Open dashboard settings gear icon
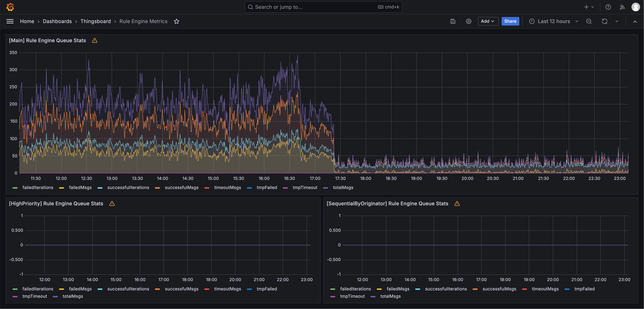644x309 pixels. coord(469,21)
